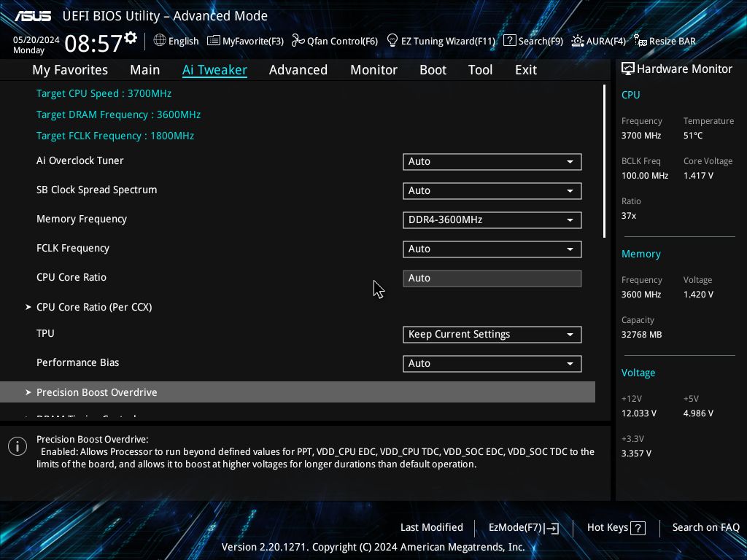747x560 pixels.
Task: Click the Resize BAR icon
Action: point(640,41)
